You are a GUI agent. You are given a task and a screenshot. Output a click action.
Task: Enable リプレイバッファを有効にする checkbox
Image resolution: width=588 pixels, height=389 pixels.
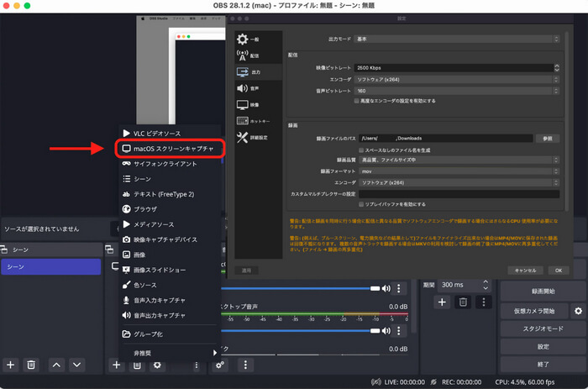coord(361,204)
